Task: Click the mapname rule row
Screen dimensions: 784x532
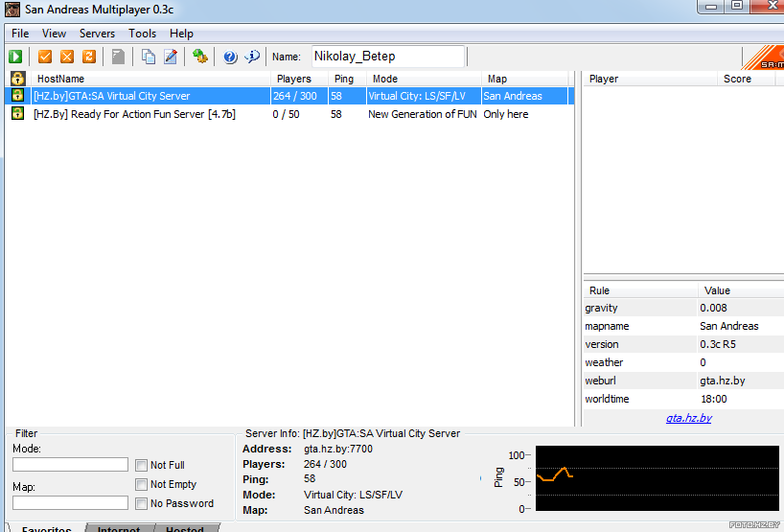Action: (683, 326)
